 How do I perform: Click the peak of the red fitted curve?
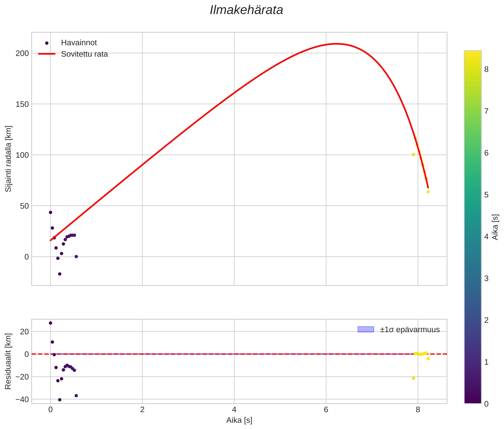click(x=336, y=44)
